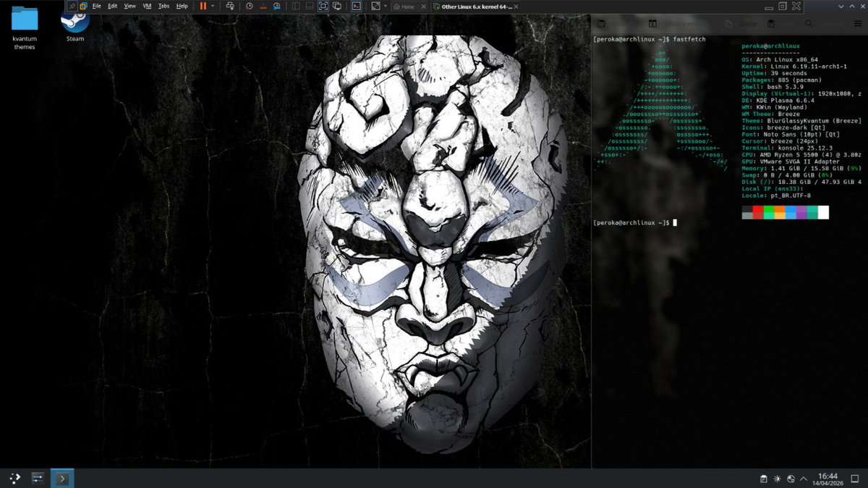The image size is (868, 488).
Task: Click the 'Uptime: 39 seconds' line
Action: (x=775, y=73)
